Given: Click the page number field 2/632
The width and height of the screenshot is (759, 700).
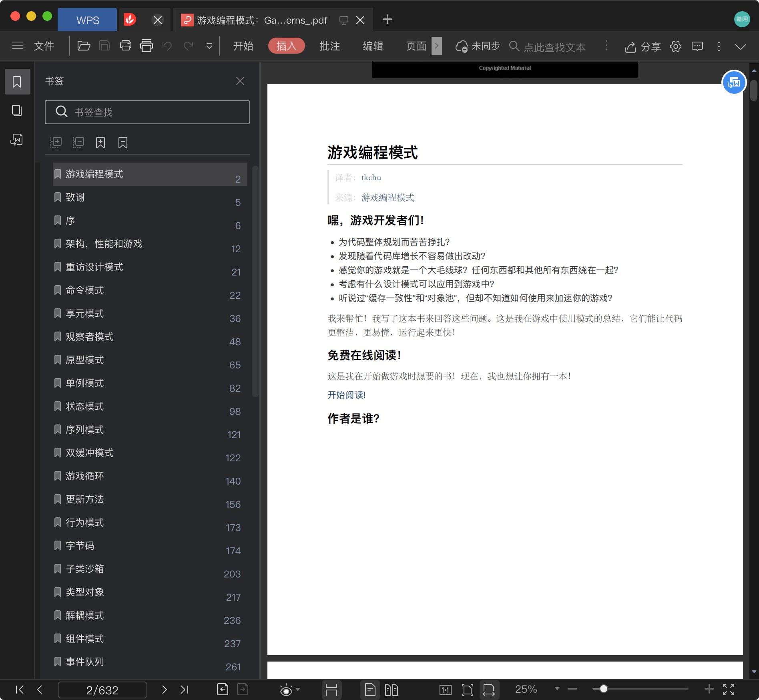Looking at the screenshot, I should (102, 690).
